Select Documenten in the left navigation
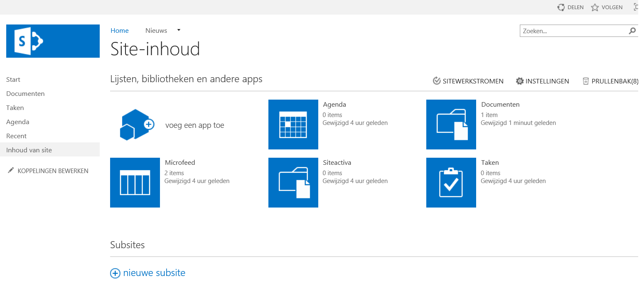The image size is (644, 281). [25, 94]
